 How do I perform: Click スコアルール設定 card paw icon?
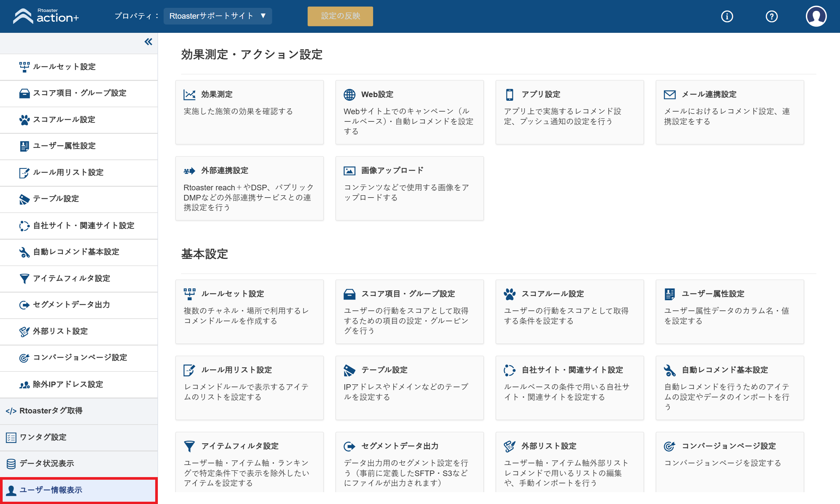pyautogui.click(x=510, y=294)
